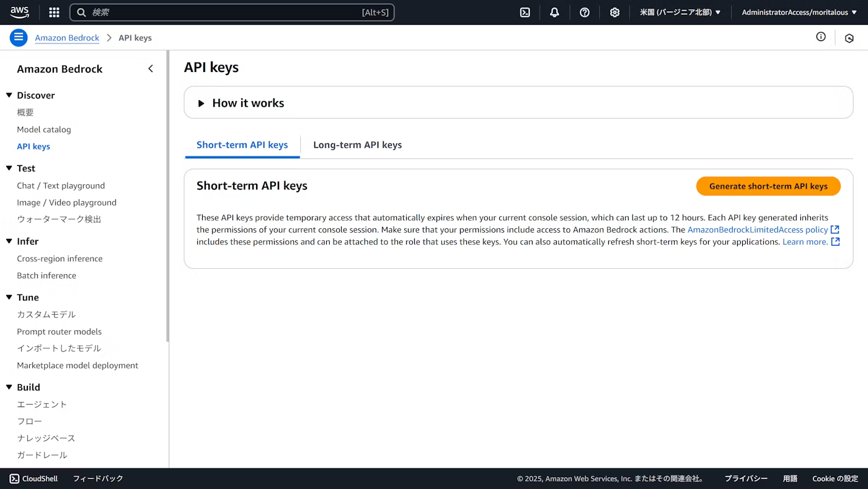Open the notifications bell
The image size is (868, 489).
555,12
